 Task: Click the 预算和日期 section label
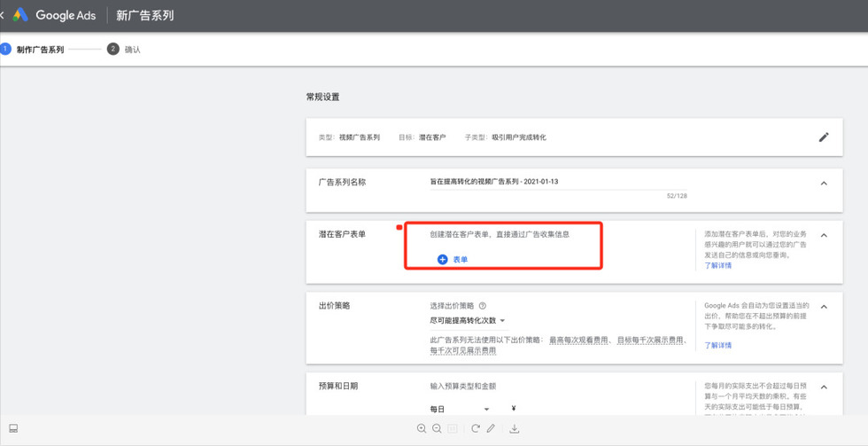click(x=338, y=387)
